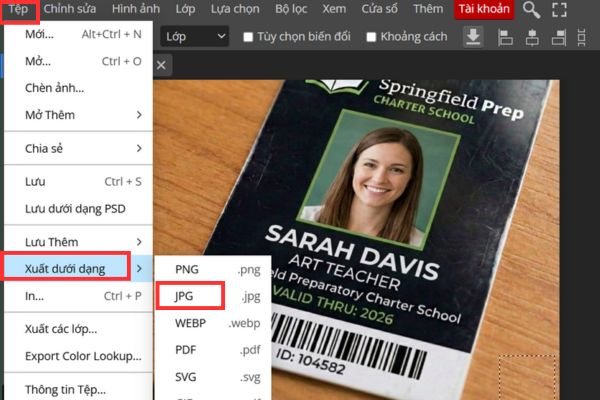This screenshot has width=600, height=400.
Task: Open the Lựa chọn menu
Action: [x=235, y=9]
